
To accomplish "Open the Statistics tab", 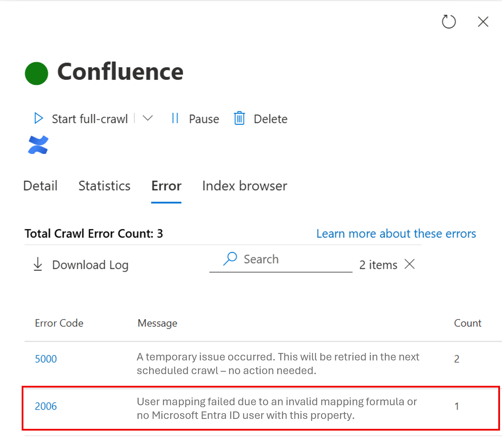I will [104, 186].
